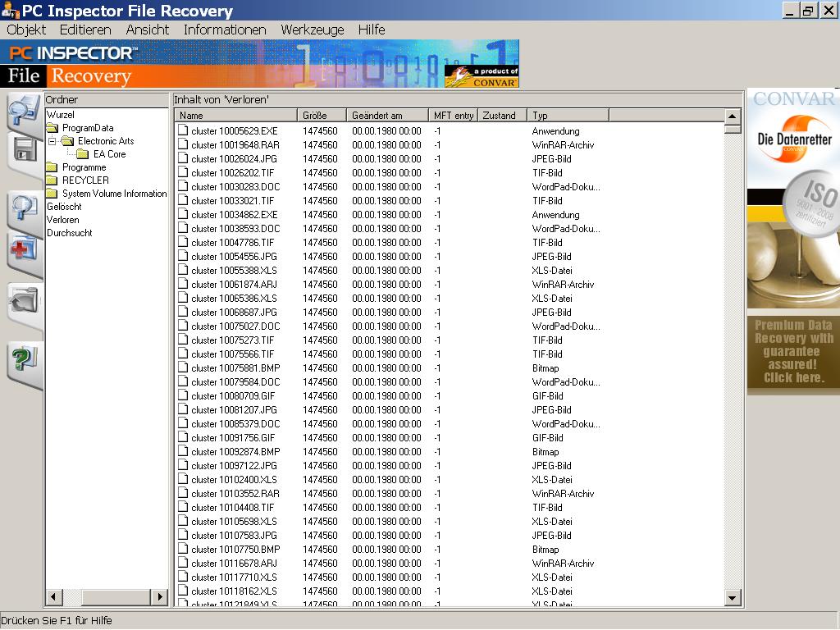Click the ProgramData folder icon

52,127
